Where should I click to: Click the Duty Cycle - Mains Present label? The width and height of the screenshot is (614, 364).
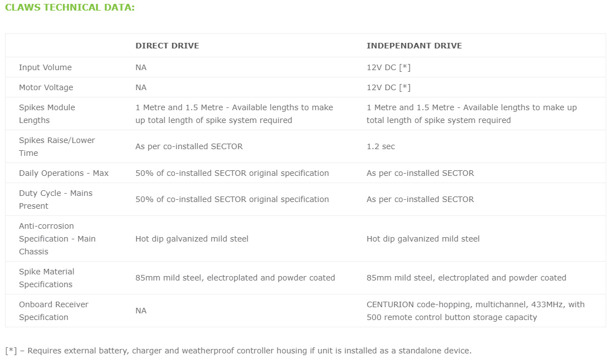(x=56, y=199)
